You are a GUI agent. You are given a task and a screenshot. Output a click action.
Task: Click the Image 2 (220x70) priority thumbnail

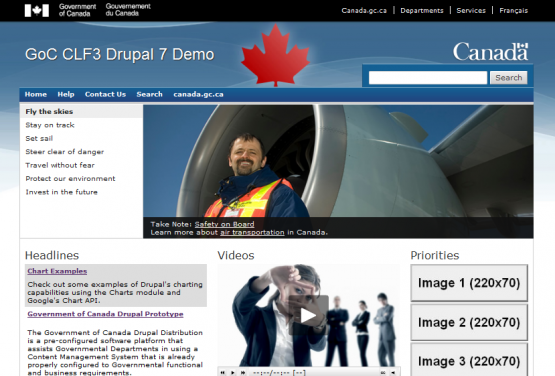pyautogui.click(x=469, y=322)
